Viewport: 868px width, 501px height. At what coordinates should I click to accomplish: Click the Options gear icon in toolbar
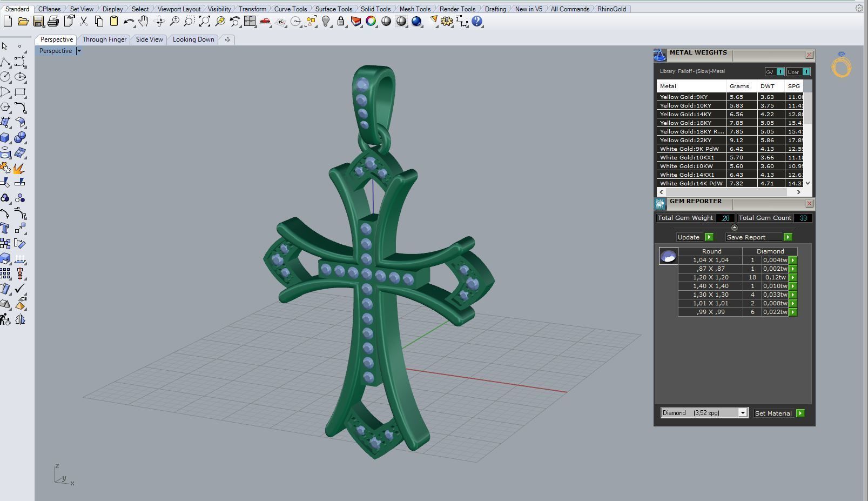(x=447, y=22)
